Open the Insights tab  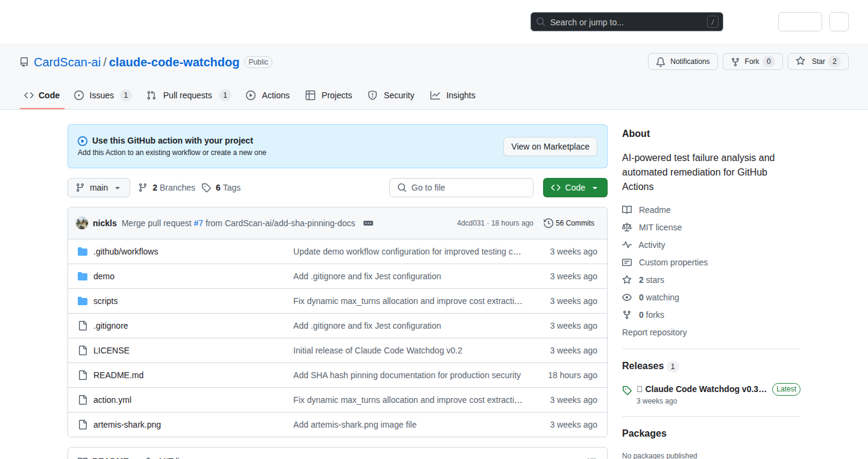click(x=453, y=95)
